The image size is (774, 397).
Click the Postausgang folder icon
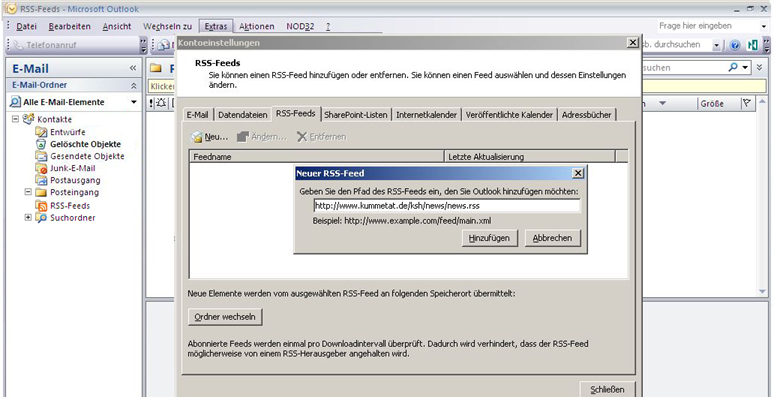41,180
